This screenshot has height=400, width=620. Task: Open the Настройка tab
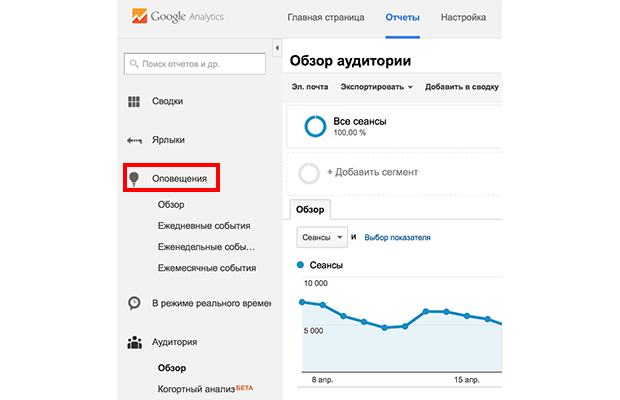pyautogui.click(x=463, y=18)
